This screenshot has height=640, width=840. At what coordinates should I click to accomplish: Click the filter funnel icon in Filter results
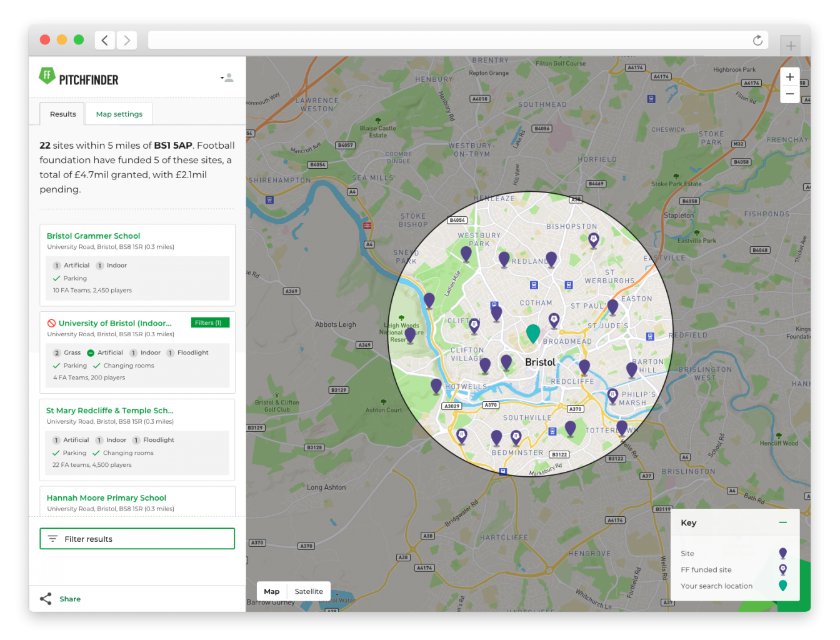tap(53, 538)
